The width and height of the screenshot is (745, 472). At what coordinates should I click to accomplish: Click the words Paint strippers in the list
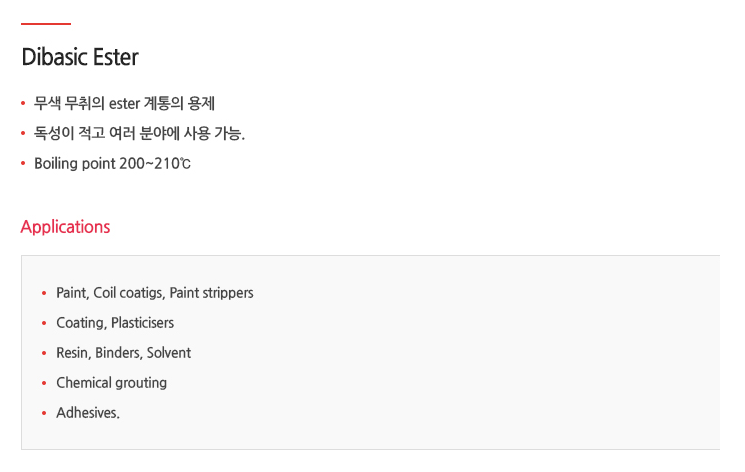coord(211,293)
